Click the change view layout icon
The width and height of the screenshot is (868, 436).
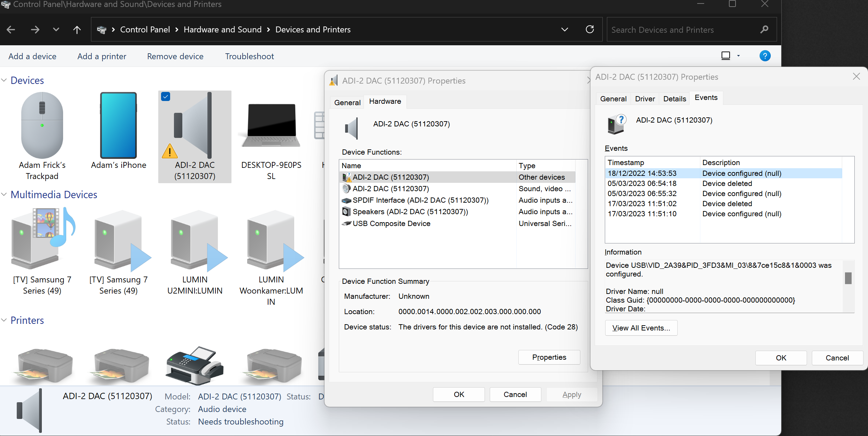pos(726,56)
